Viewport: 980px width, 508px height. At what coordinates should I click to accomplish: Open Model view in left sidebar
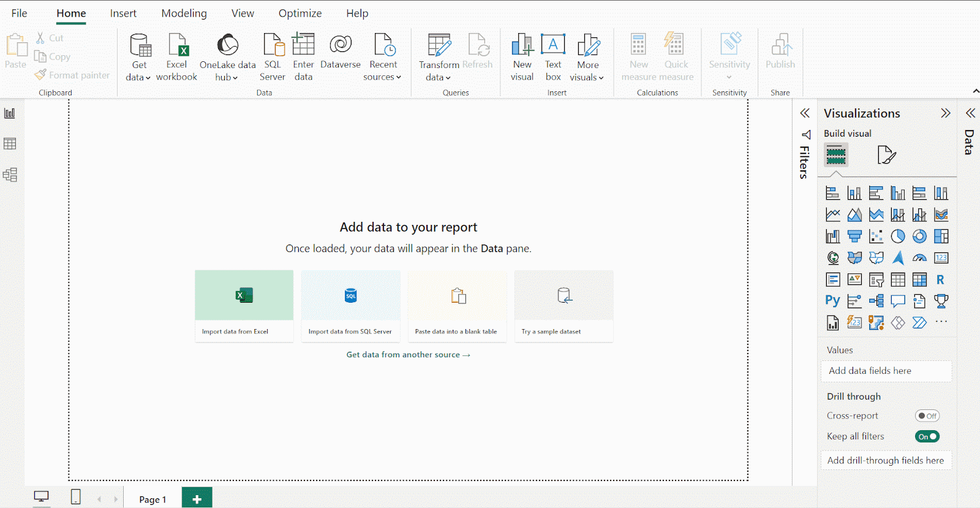tap(10, 175)
